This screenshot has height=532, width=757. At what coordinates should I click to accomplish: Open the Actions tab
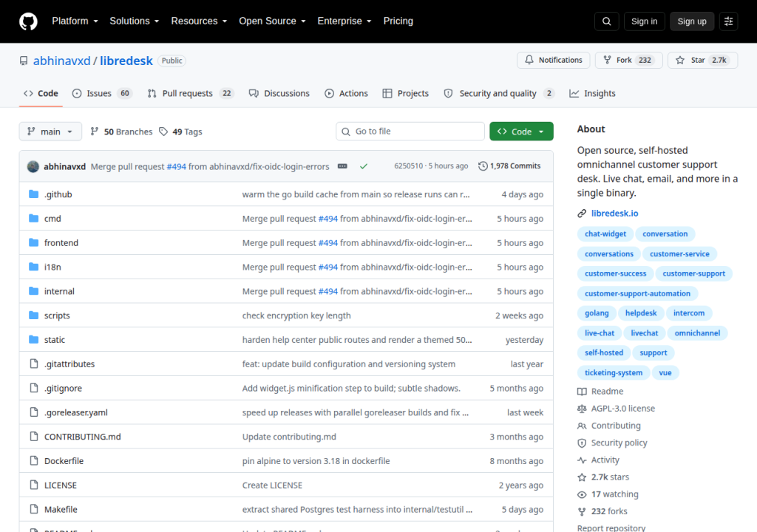(346, 94)
